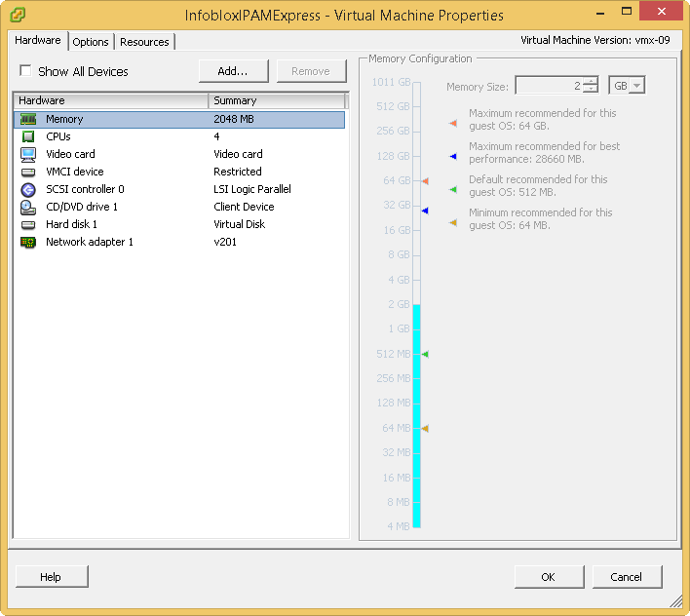Click the SCSI controller 0 icon

(x=28, y=190)
